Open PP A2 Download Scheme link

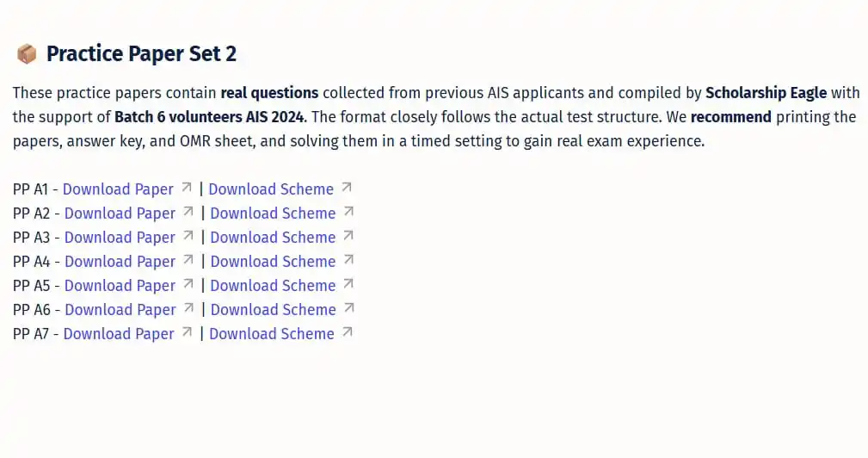coord(273,214)
